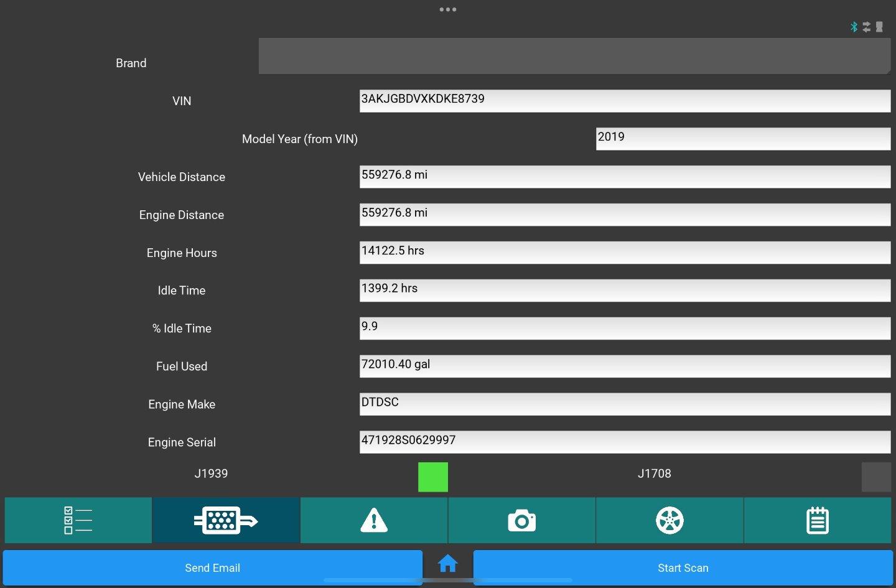Click the Engine Distance label
896x588 pixels.
click(182, 215)
